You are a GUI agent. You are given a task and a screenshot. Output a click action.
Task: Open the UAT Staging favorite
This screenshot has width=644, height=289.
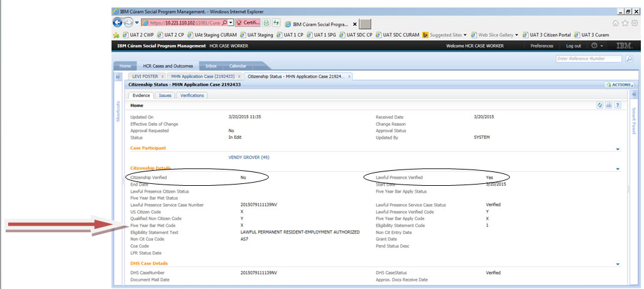(257, 35)
